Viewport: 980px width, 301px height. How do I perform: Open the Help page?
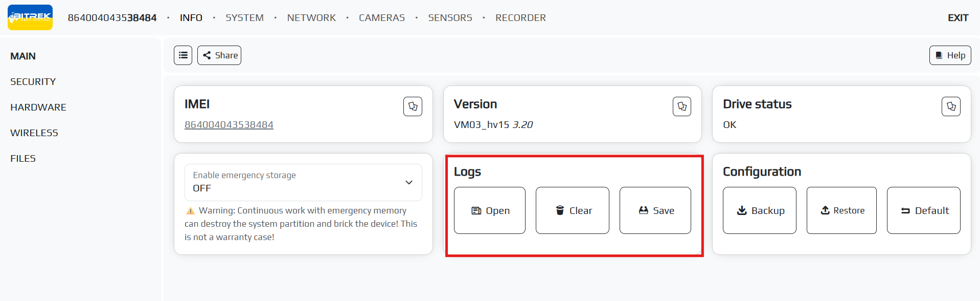tap(950, 55)
